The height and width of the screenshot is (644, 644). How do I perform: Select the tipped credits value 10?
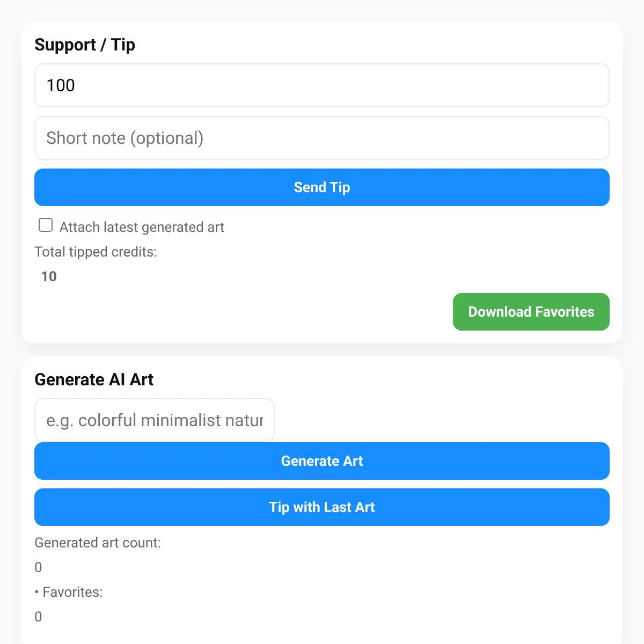49,276
